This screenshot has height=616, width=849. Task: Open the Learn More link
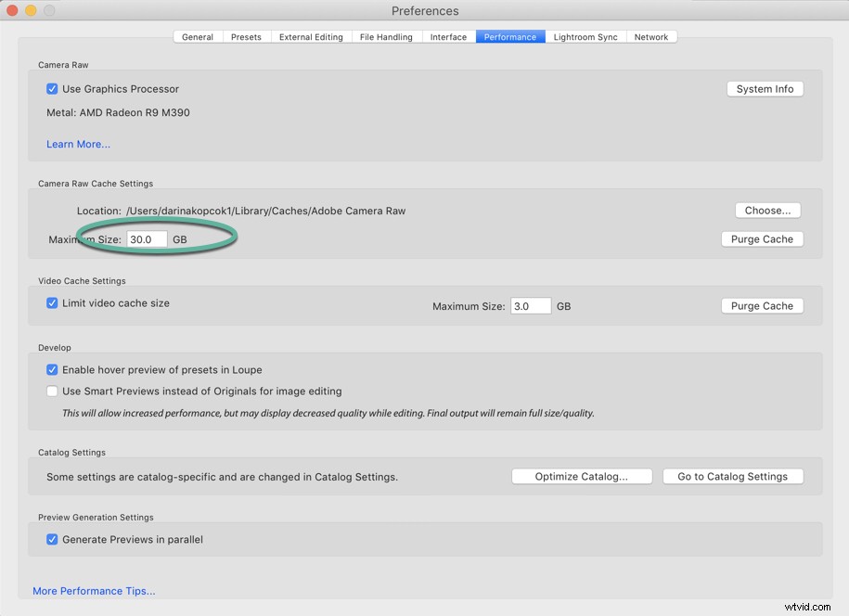click(78, 144)
